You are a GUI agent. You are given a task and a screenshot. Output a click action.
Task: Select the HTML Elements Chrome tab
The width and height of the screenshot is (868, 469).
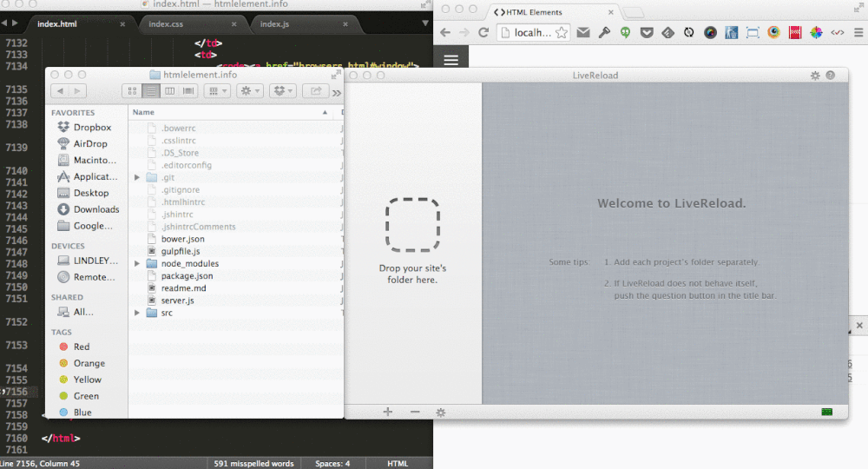[554, 11]
